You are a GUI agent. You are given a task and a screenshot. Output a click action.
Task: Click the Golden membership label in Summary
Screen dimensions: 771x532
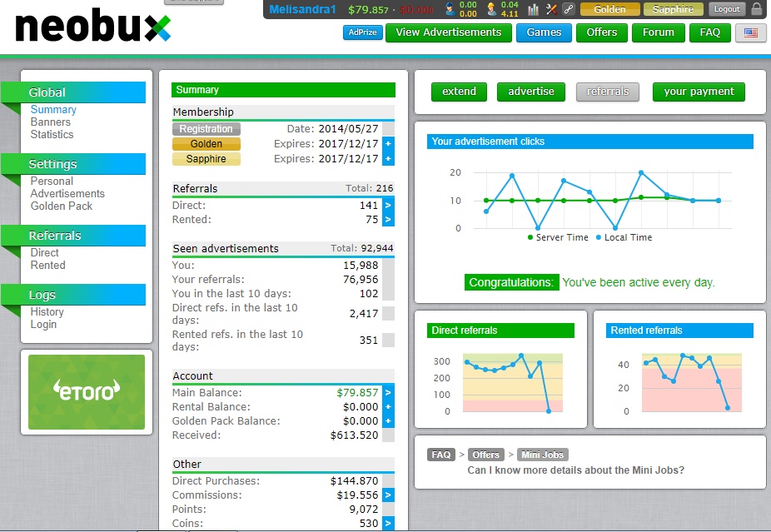[206, 144]
